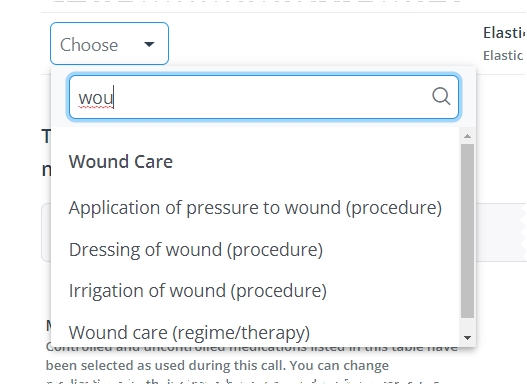Click the magnifier icon in search box
Viewport: 527px width, 384px height.
point(441,97)
